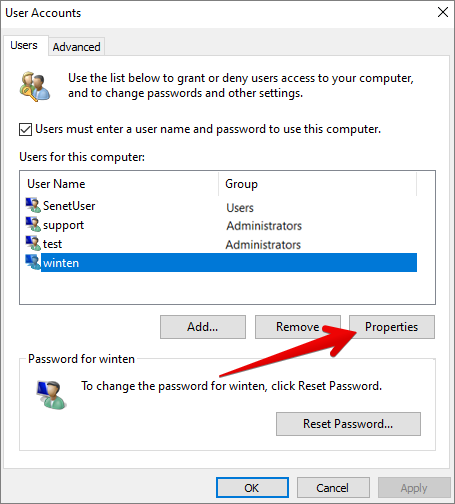455x504 pixels.
Task: Click the Reset Password... button
Action: pos(348,424)
